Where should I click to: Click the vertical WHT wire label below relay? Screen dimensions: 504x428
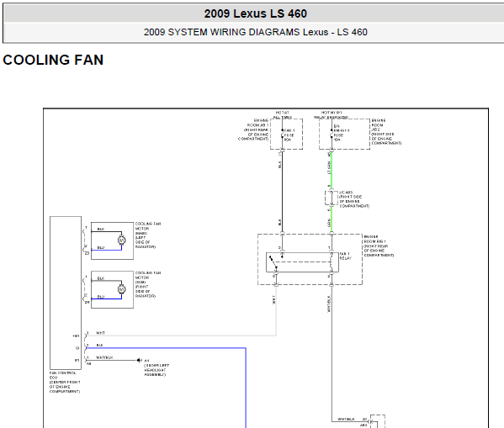point(273,300)
